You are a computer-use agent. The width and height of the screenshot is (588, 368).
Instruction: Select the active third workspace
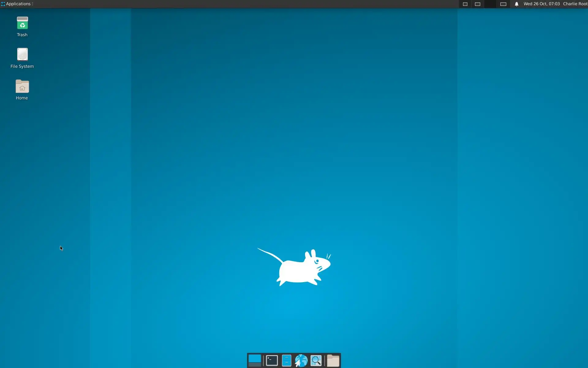[490, 4]
